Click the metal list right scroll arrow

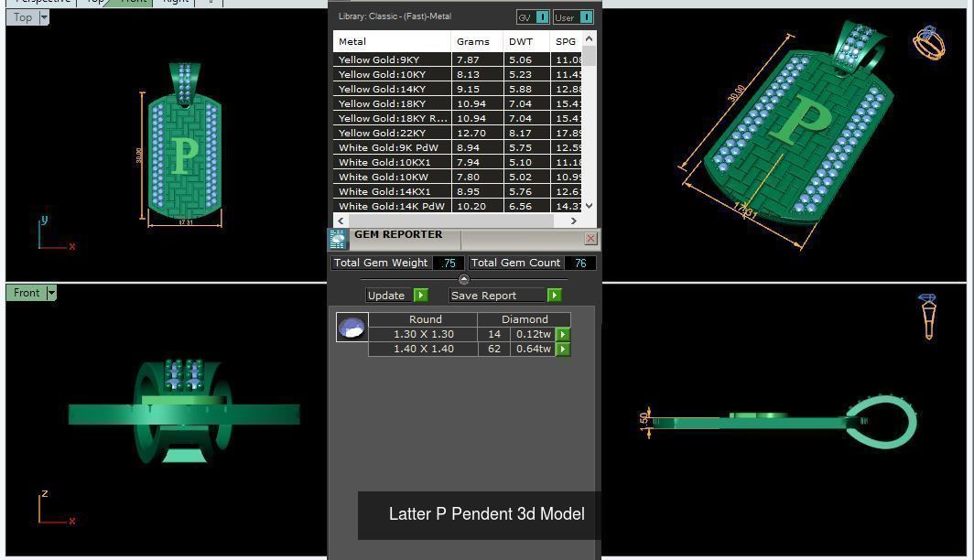pos(573,221)
